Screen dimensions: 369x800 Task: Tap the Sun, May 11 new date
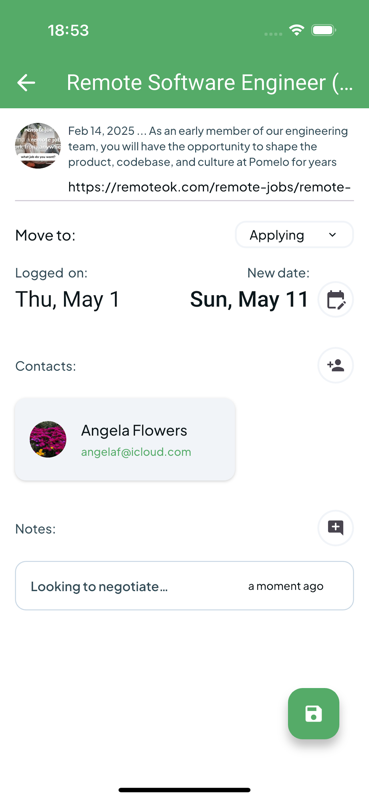click(249, 299)
